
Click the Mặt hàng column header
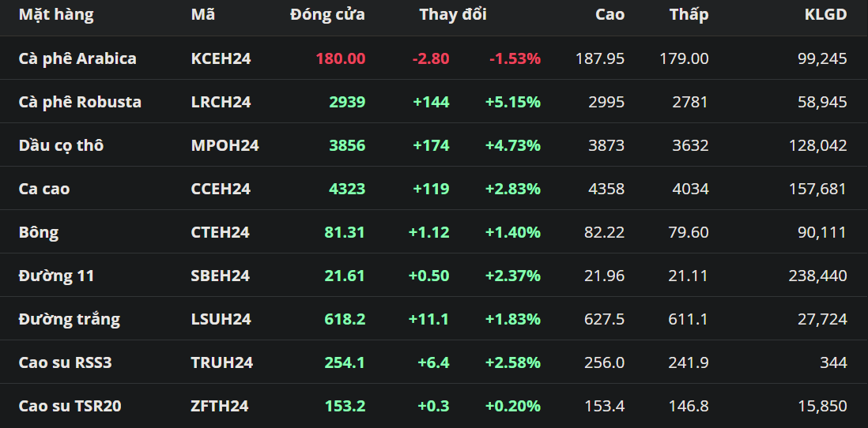[56, 14]
